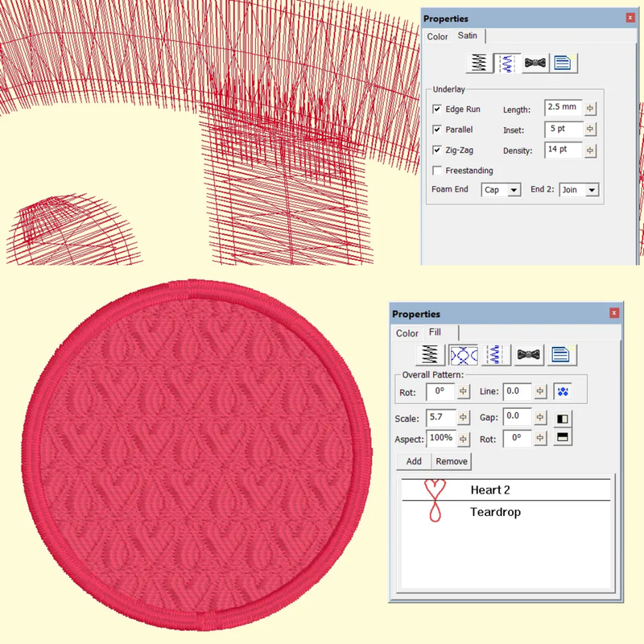This screenshot has height=644, width=644.
Task: Adjust the Inset 5 pt stepper
Action: [590, 129]
